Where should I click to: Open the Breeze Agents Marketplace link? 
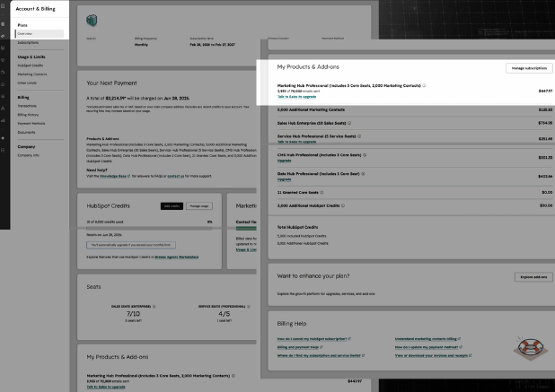(x=177, y=257)
